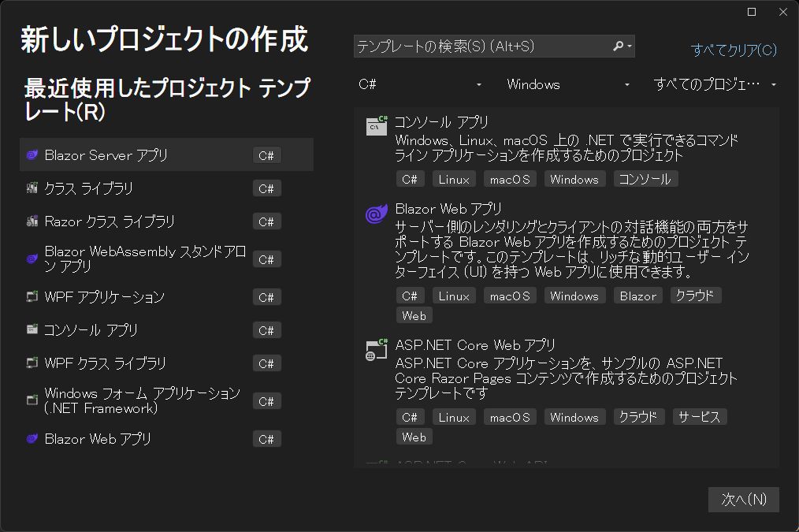Click the Blazor WebAssembly スタンドアロン icon
Viewport: 799px width, 532px height.
(32, 259)
